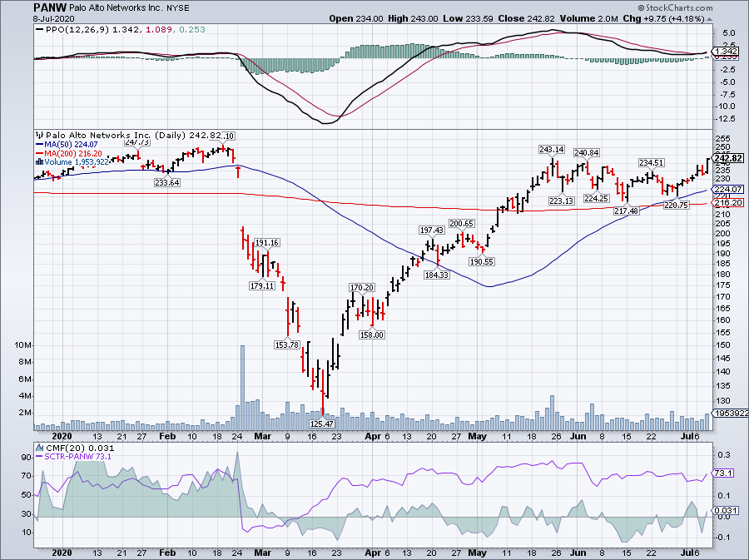Image resolution: width=749 pixels, height=560 pixels.
Task: Click the 243.14 peak price label
Action: (x=552, y=150)
